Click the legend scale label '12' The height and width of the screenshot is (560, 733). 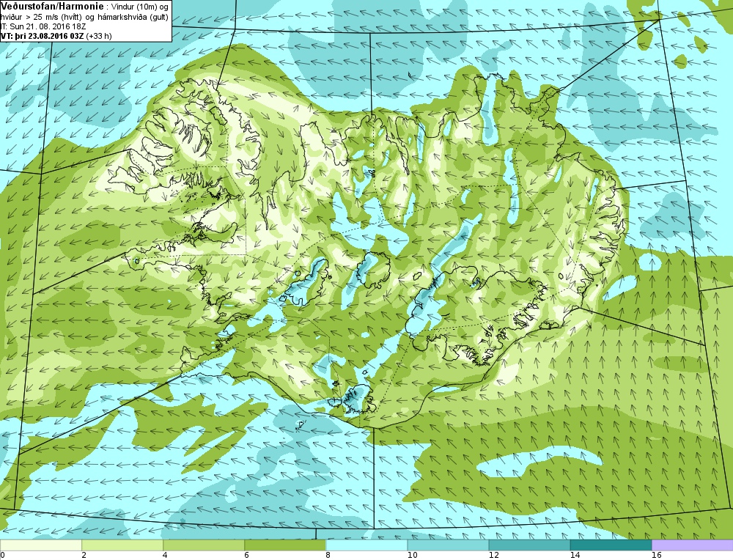pos(493,556)
